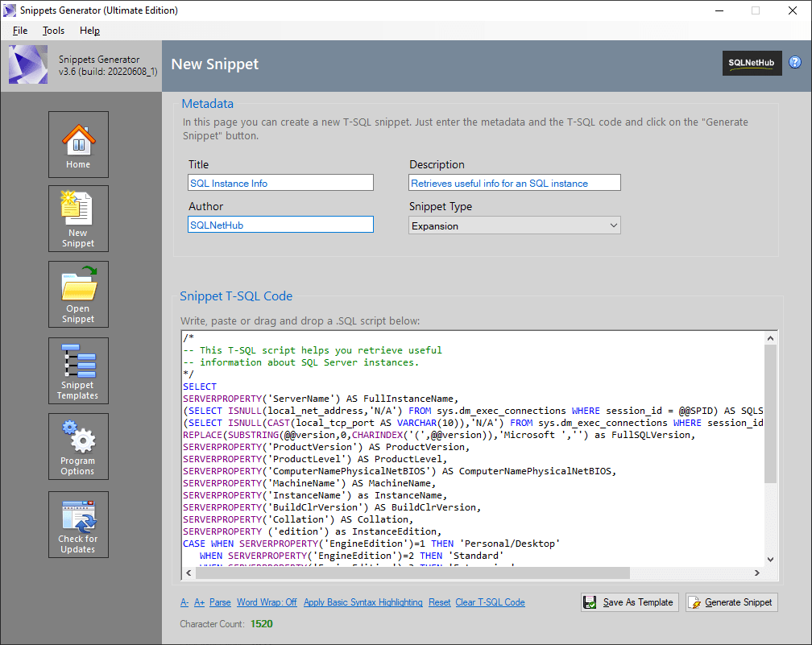Click inside the Title input field

280,182
